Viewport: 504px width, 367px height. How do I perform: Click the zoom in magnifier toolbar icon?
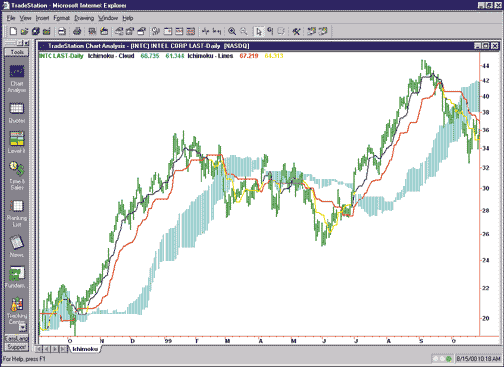point(232,31)
